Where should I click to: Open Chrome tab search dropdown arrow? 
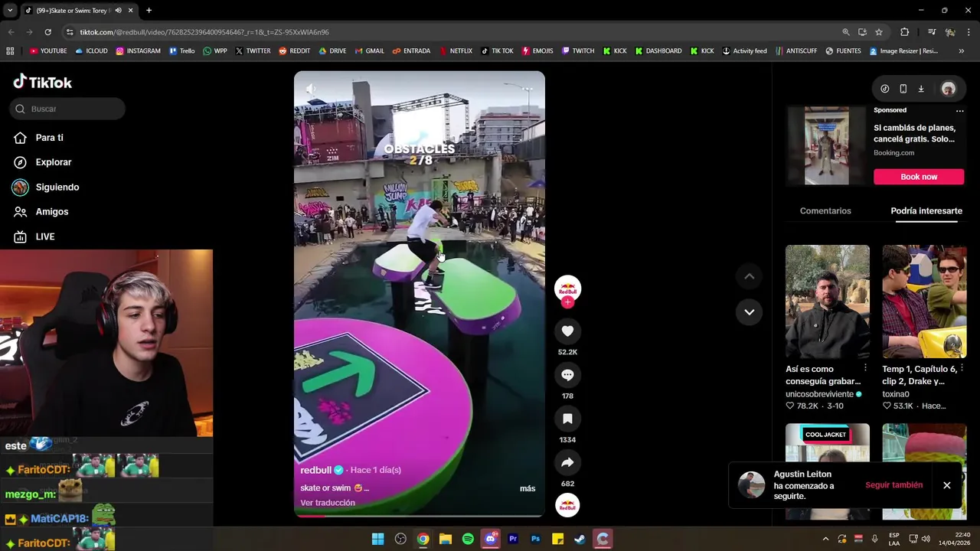[x=10, y=11]
